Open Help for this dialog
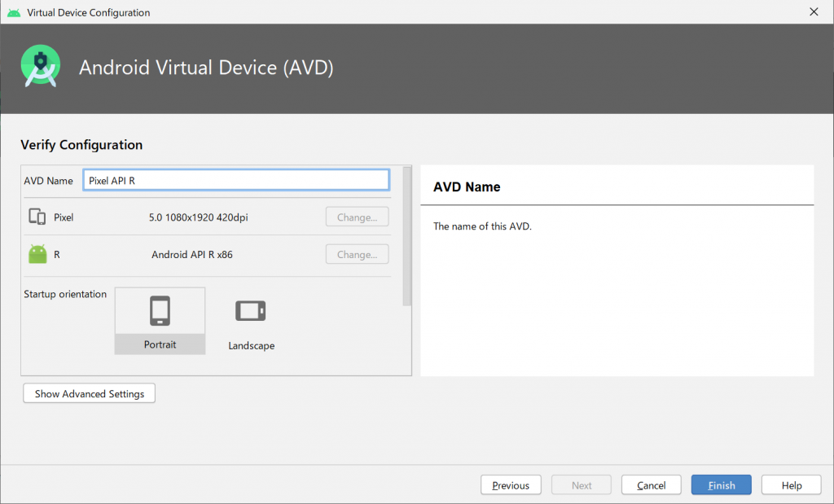The width and height of the screenshot is (834, 504). [792, 485]
